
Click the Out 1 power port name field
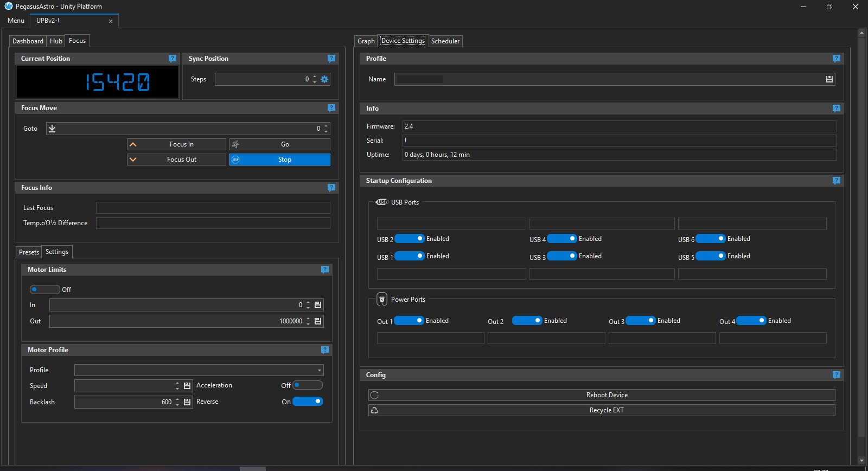[x=430, y=338]
